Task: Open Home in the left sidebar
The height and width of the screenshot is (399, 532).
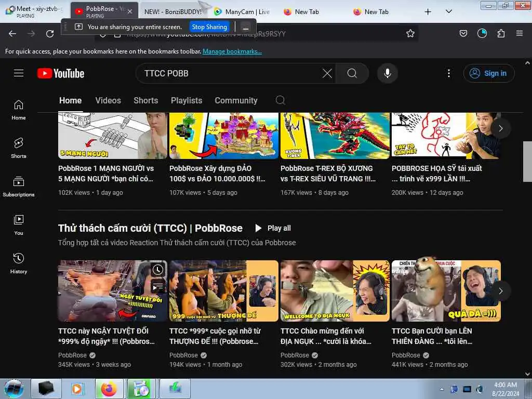Action: click(x=19, y=110)
